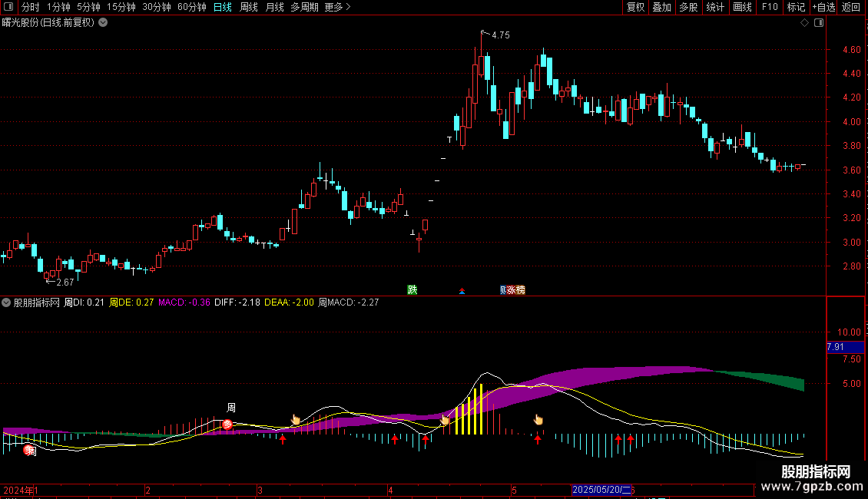The height and width of the screenshot is (499, 868).
Task: Click the MACD: -0.36 value
Action: [x=184, y=302]
